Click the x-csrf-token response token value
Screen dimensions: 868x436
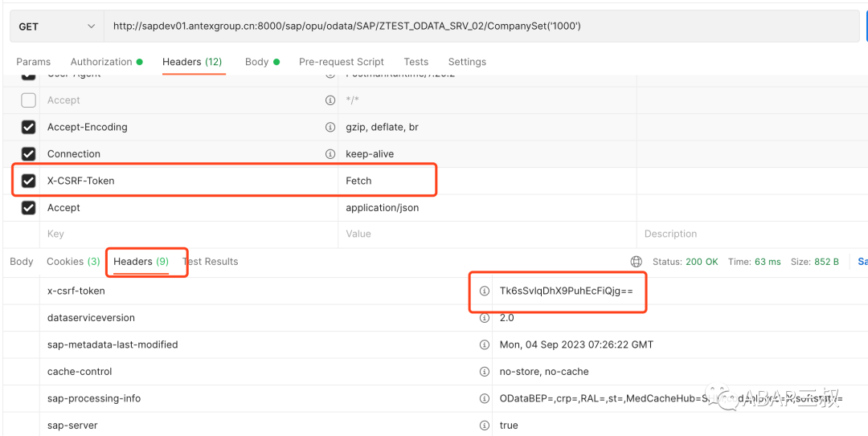[x=566, y=291]
